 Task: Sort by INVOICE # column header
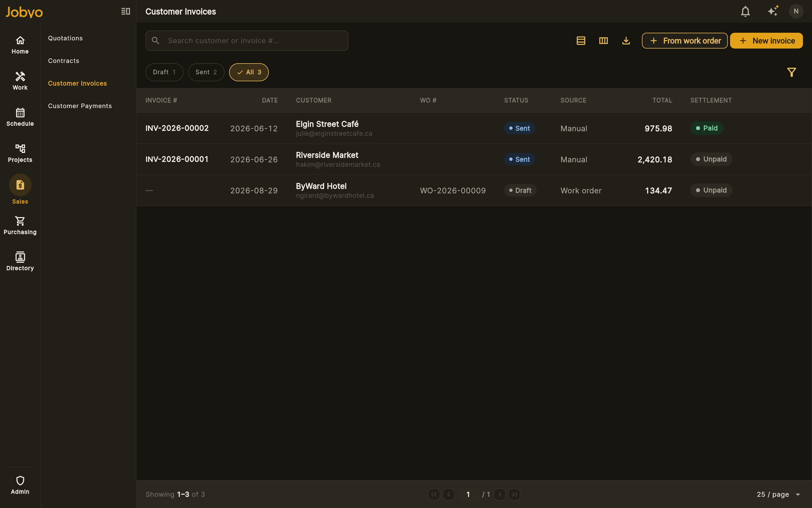pyautogui.click(x=161, y=100)
